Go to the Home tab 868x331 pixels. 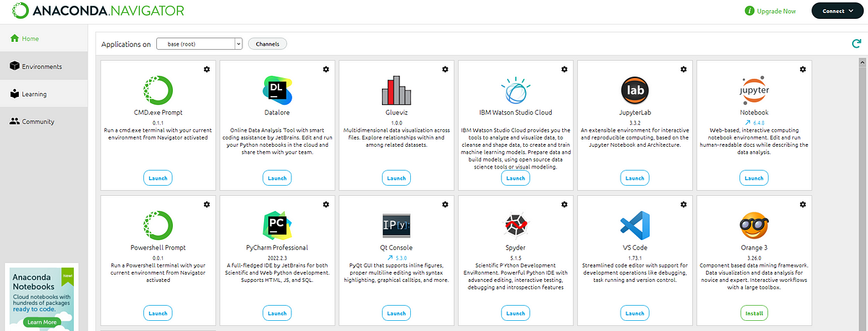pyautogui.click(x=43, y=38)
